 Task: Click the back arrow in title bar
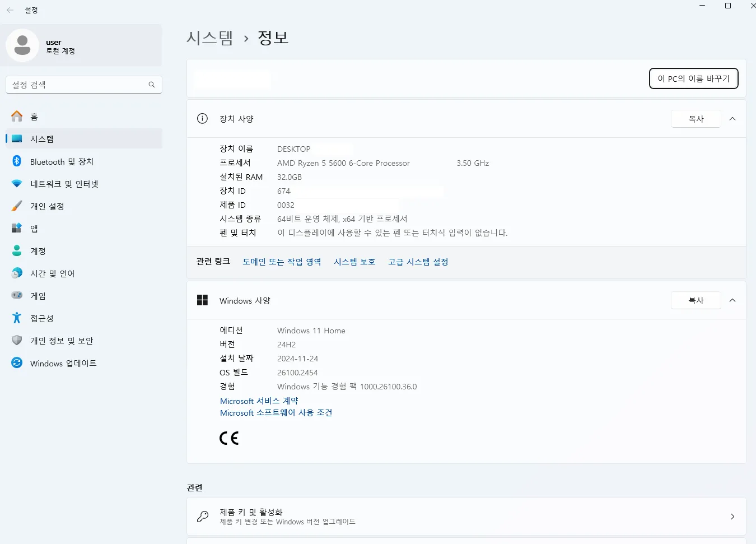(10, 10)
